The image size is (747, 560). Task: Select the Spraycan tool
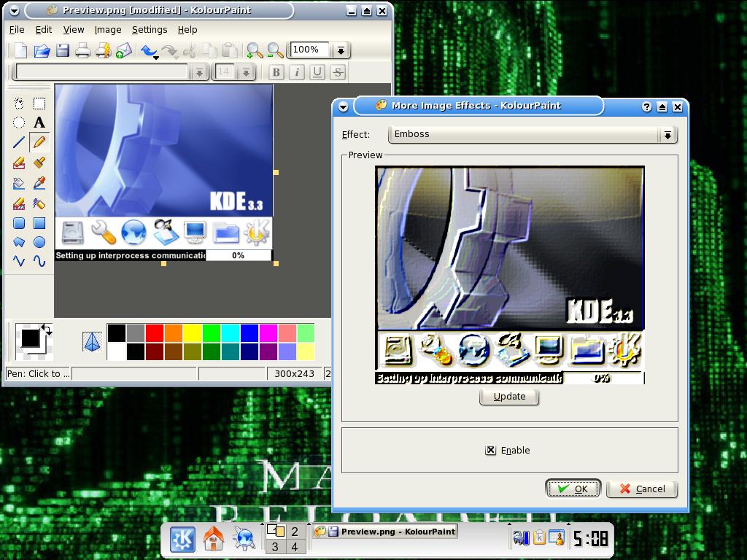[x=39, y=204]
